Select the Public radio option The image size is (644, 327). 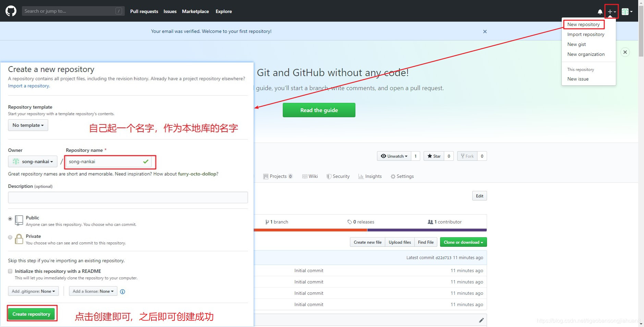[x=10, y=219]
